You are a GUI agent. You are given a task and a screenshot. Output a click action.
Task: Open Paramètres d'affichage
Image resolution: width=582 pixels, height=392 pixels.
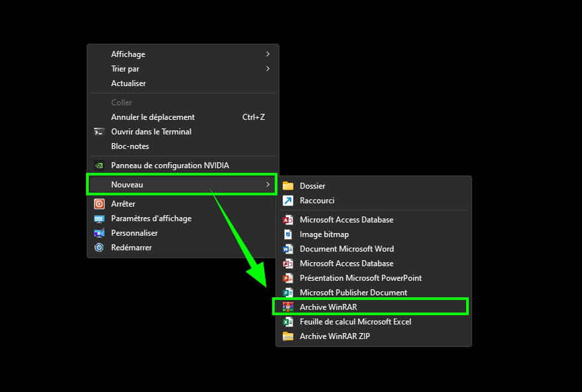183,219
